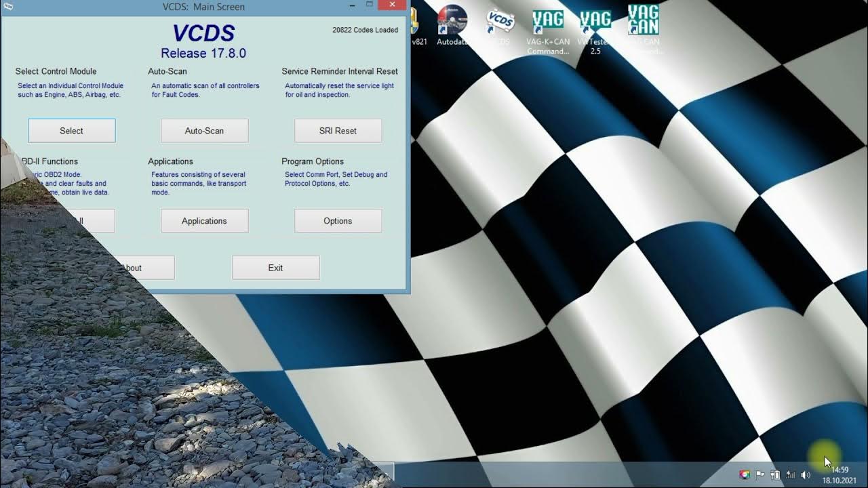Click the Exit button in VCDS

click(275, 268)
